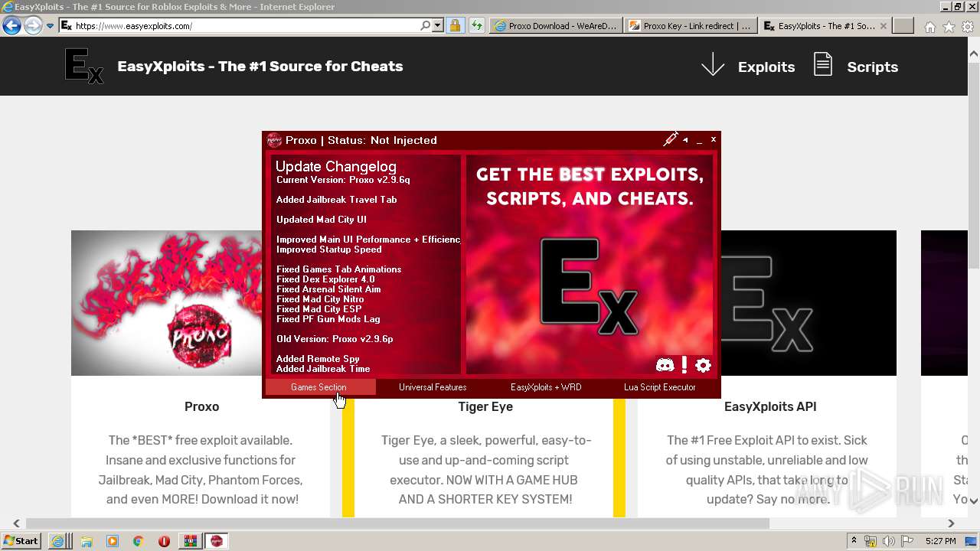Viewport: 980px width, 551px height.
Task: Click the EasyXploits API card thumbnail
Action: pos(808,303)
